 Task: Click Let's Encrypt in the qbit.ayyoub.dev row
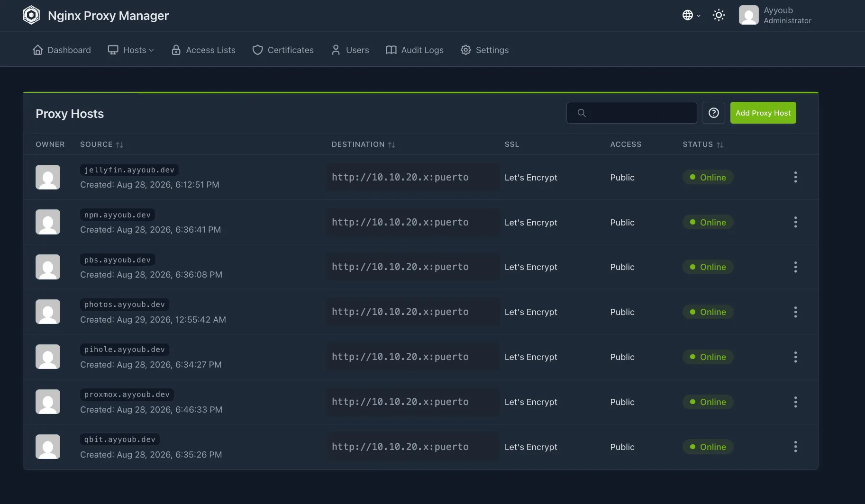[531, 447]
